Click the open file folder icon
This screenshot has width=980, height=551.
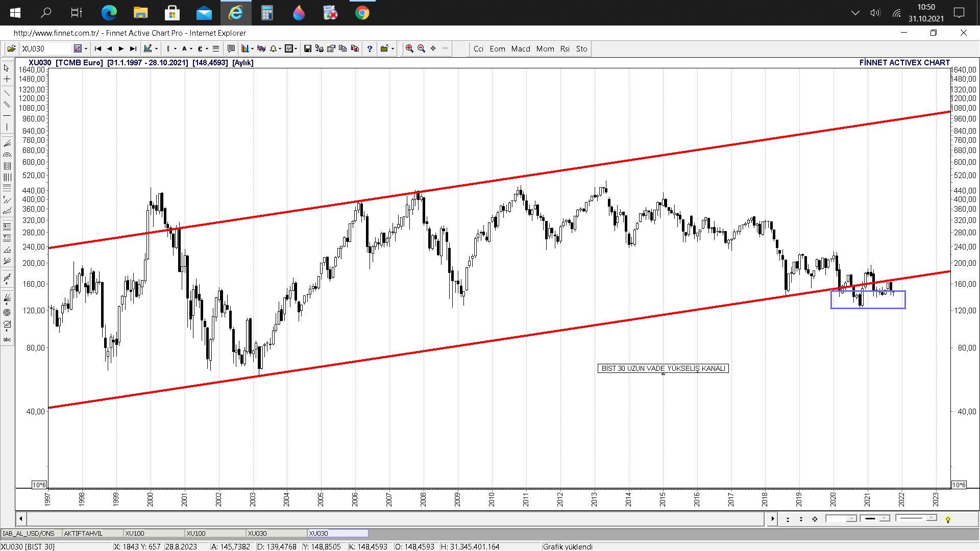click(11, 49)
